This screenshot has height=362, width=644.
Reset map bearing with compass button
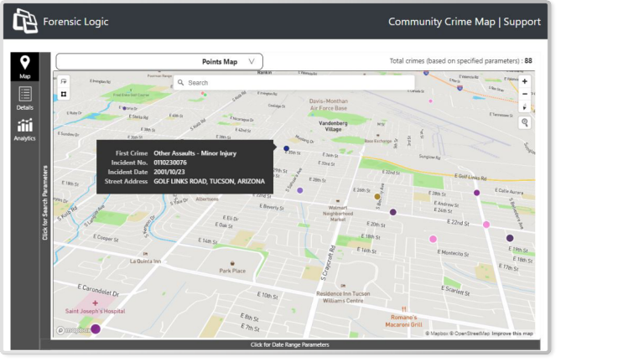coord(525,106)
